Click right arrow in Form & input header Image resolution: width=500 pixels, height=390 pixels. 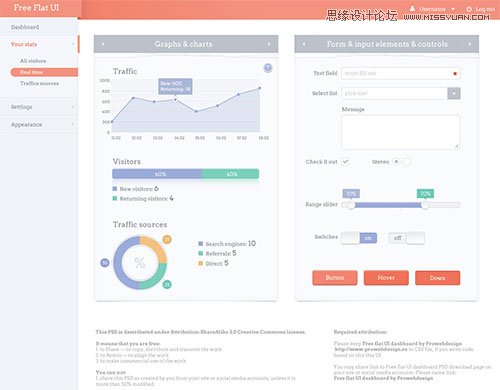470,44
